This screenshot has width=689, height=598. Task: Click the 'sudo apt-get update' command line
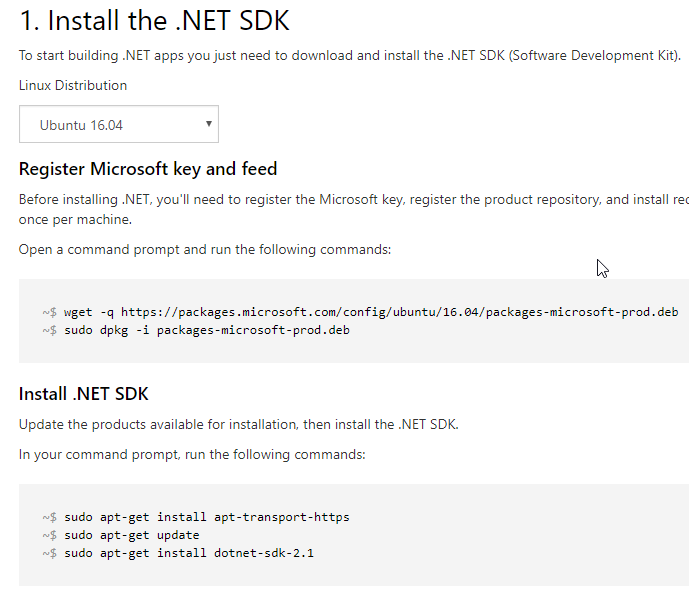[132, 535]
